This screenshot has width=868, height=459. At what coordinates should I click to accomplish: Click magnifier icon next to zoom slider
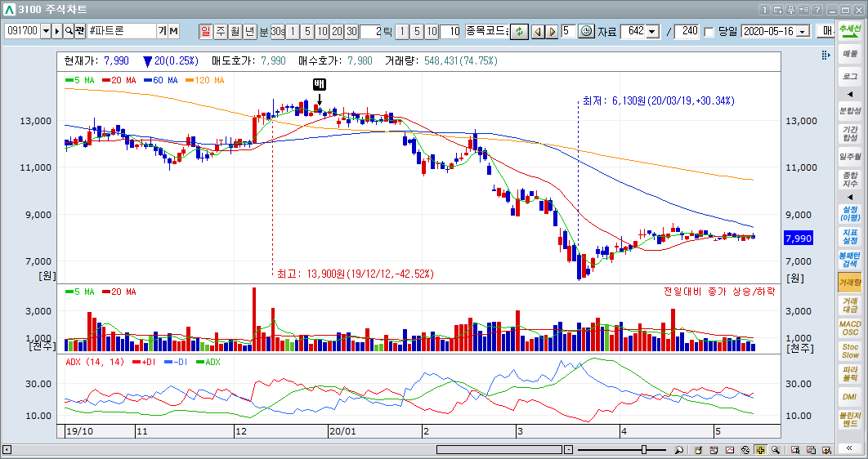(679, 450)
